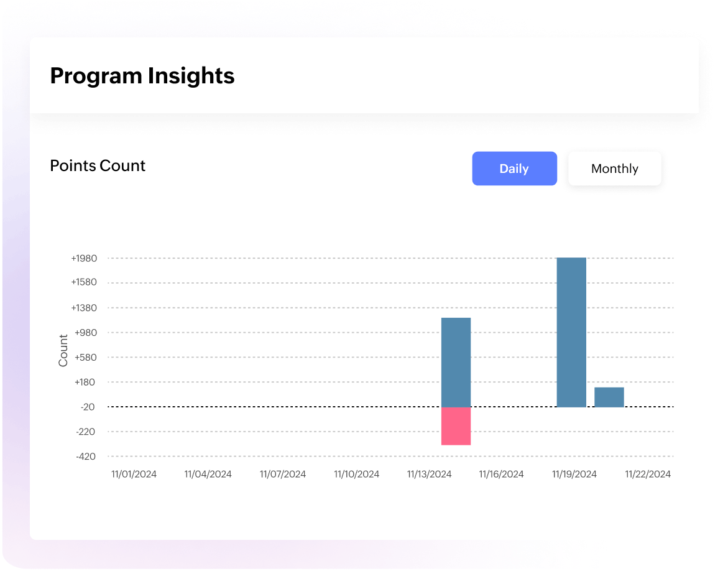Open the Program Insights header
This screenshot has height=571, width=728.
[142, 75]
